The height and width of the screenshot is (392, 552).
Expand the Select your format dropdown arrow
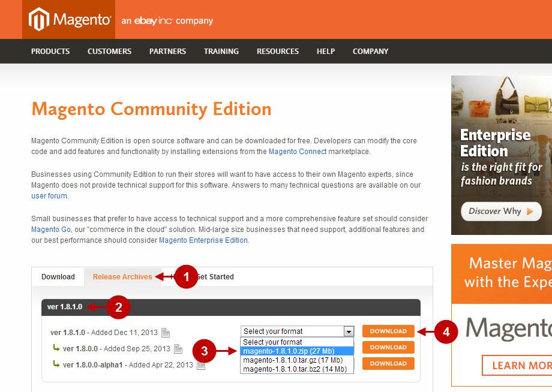point(349,331)
